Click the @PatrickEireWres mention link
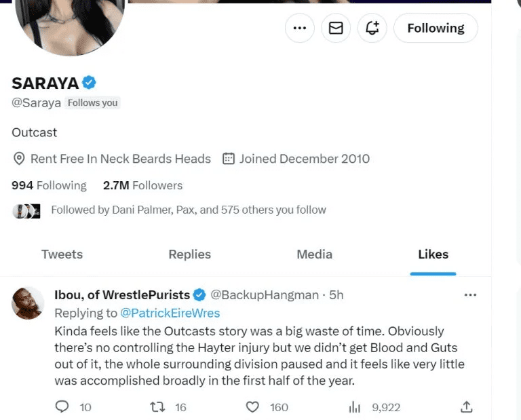The height and width of the screenshot is (420, 521). tap(170, 313)
